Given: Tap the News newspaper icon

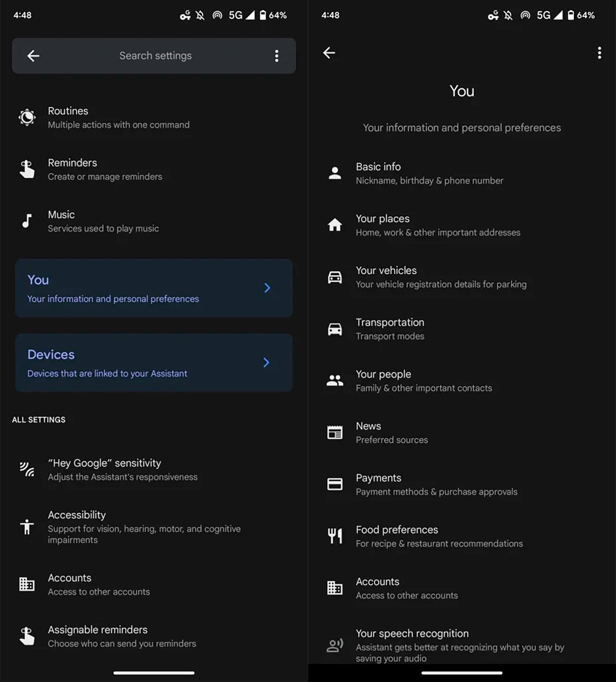Looking at the screenshot, I should pos(335,432).
